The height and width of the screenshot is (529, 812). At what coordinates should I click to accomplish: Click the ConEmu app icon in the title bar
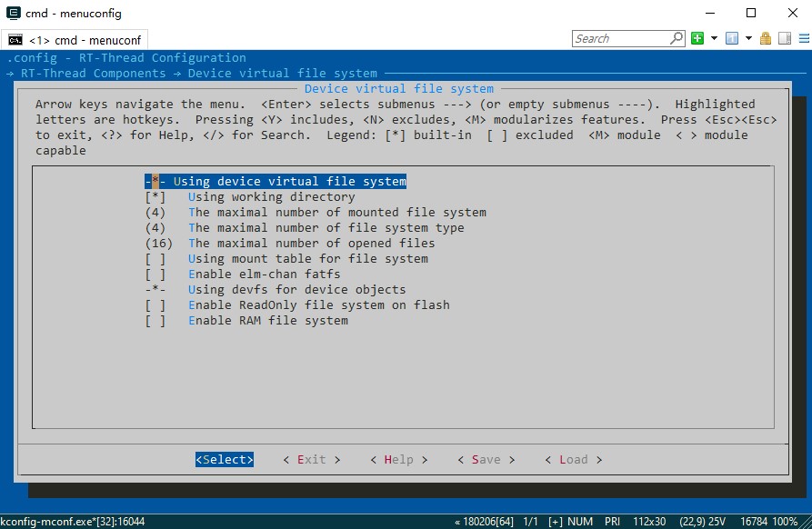pyautogui.click(x=13, y=13)
